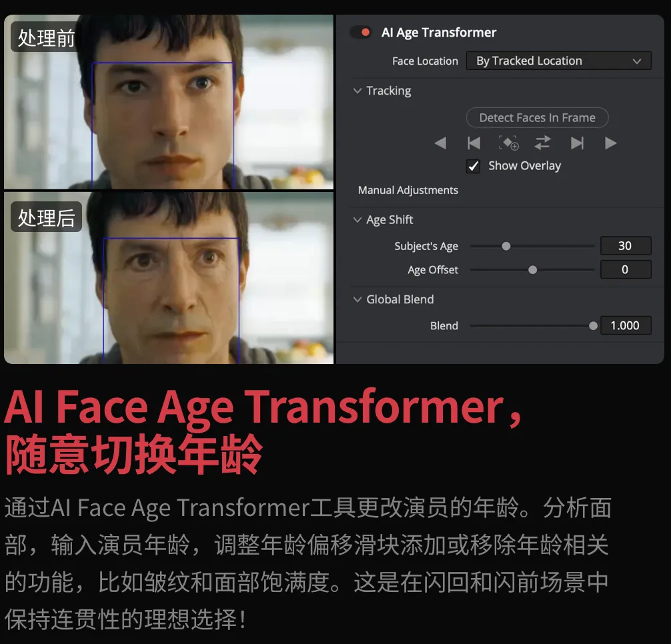Click the track backward arrow icon
Image resolution: width=671 pixels, height=644 pixels.
[440, 143]
